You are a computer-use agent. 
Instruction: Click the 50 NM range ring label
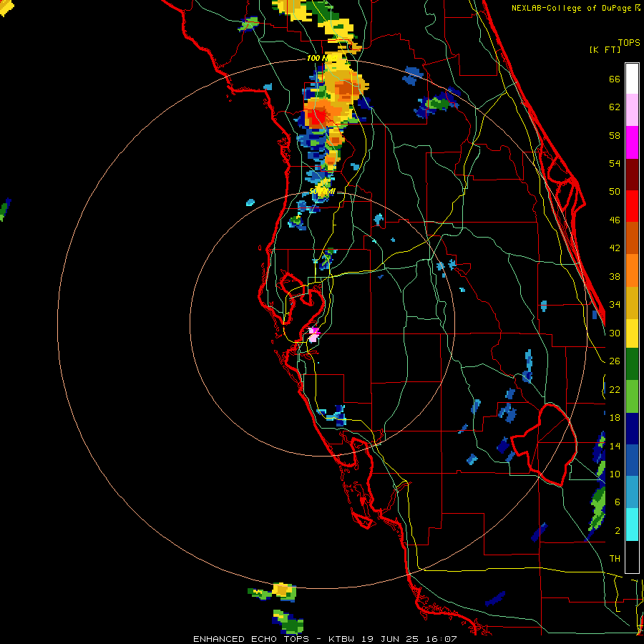pyautogui.click(x=322, y=192)
